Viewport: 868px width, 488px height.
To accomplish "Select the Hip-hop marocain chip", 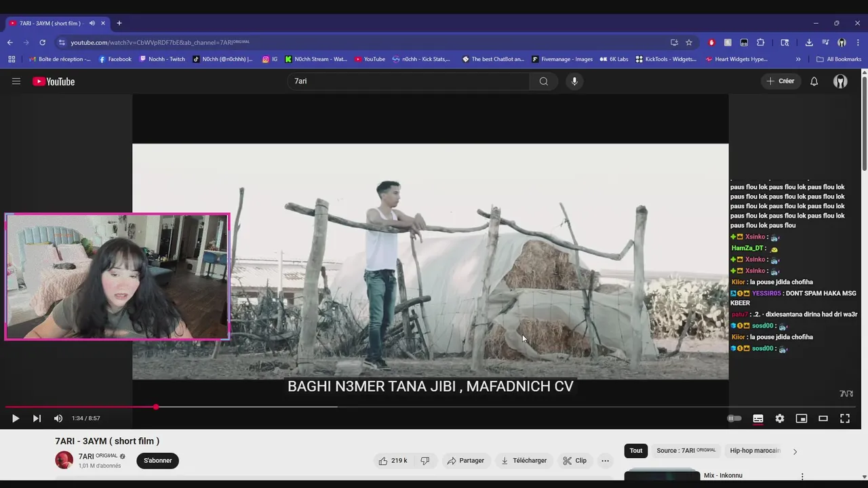I will point(755,451).
